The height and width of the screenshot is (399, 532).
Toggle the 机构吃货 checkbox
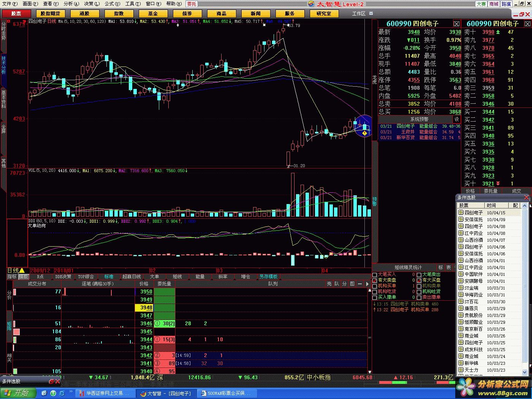(375, 292)
